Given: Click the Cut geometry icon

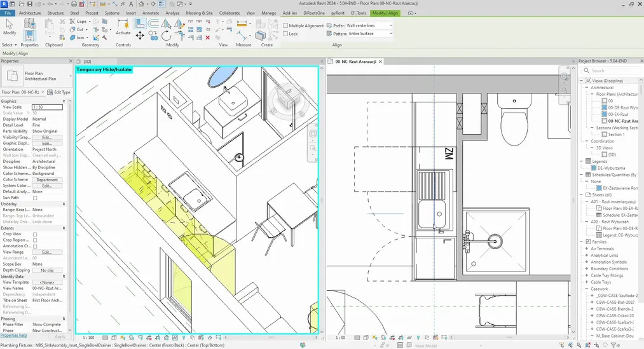Looking at the screenshot, I should (x=72, y=30).
